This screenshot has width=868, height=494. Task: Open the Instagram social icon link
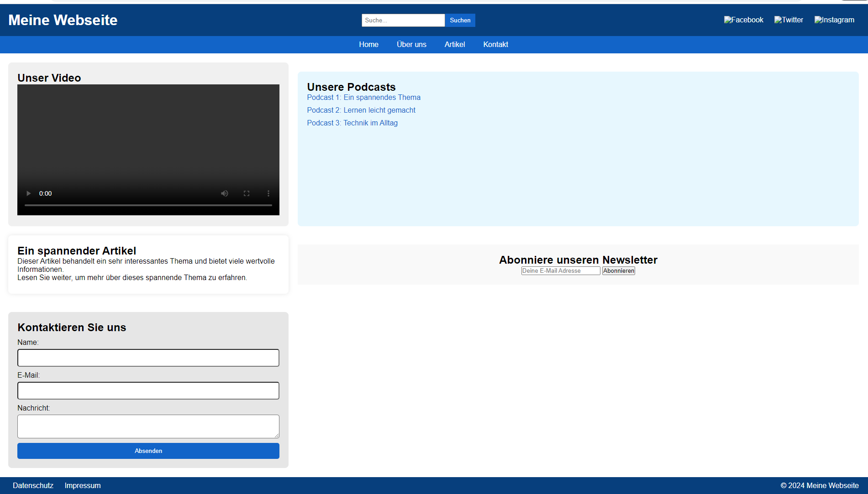(834, 20)
